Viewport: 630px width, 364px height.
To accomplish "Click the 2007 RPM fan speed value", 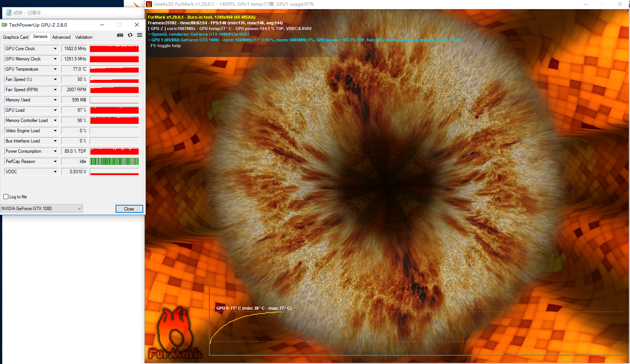I will tap(74, 90).
